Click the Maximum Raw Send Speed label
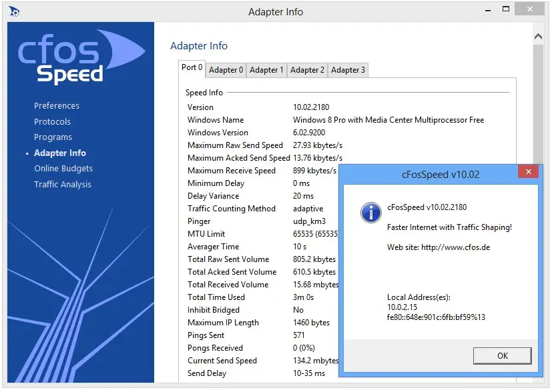Screen dimensions: 552x392 coord(235,145)
